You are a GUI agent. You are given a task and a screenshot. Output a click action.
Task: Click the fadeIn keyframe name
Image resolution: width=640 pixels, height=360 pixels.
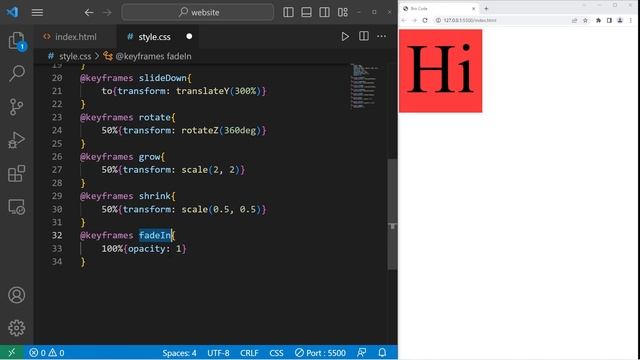pos(155,236)
